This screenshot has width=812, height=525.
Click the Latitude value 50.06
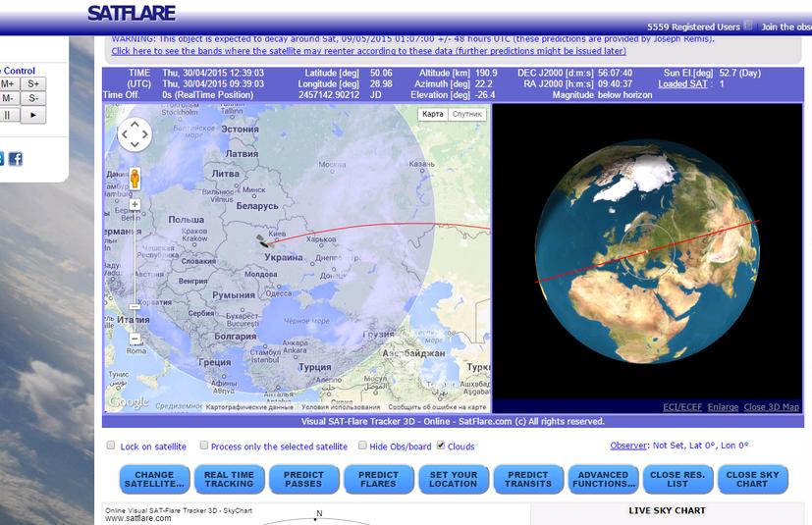point(381,73)
